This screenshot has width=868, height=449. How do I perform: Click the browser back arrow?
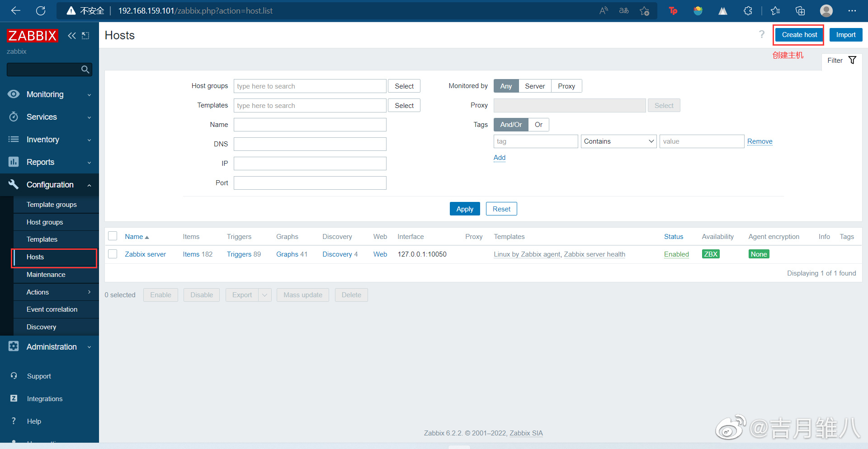[x=16, y=11]
